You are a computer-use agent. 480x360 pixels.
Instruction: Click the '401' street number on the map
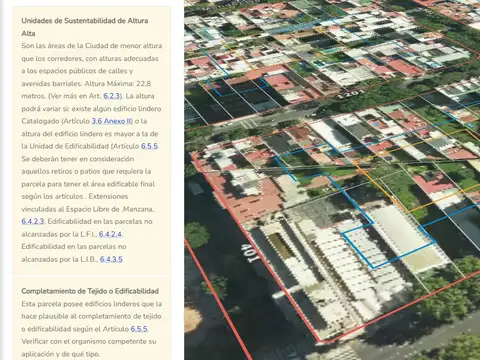point(251,252)
